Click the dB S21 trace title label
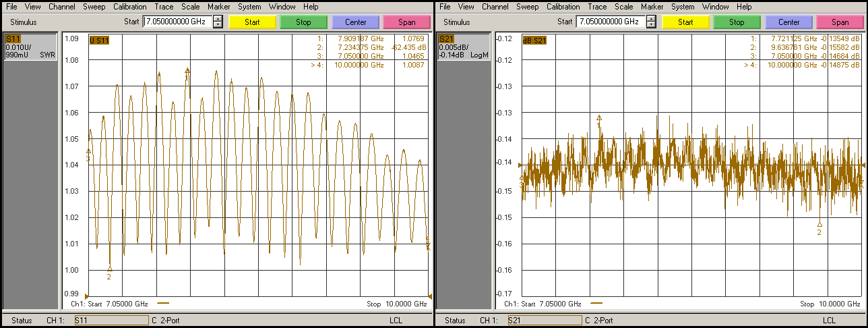868x328 pixels. click(x=535, y=40)
